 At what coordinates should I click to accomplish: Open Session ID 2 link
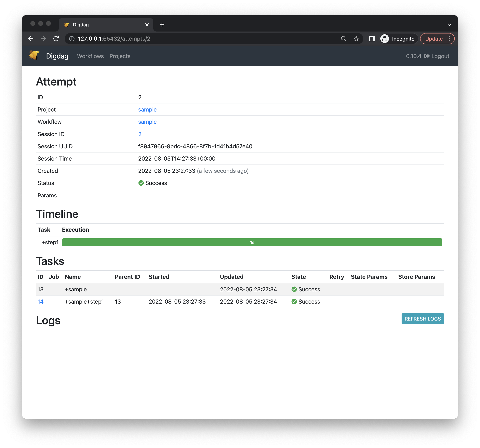pyautogui.click(x=140, y=134)
